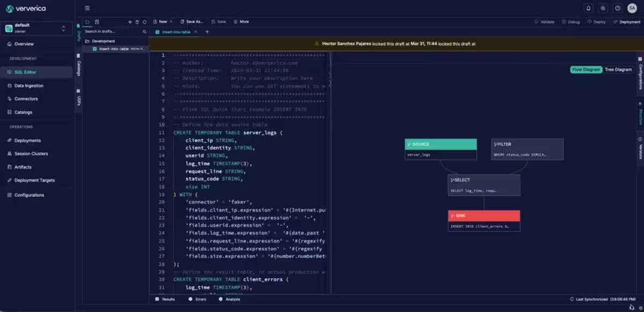Switch theme using the sun icon
The height and width of the screenshot is (312, 644).
(x=603, y=8)
